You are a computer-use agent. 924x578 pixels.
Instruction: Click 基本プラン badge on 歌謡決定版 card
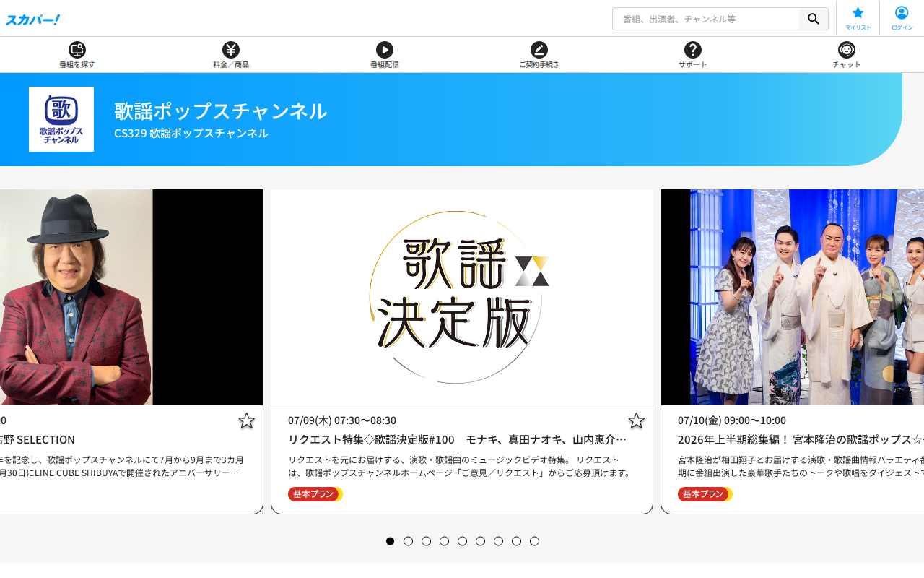[x=315, y=494]
